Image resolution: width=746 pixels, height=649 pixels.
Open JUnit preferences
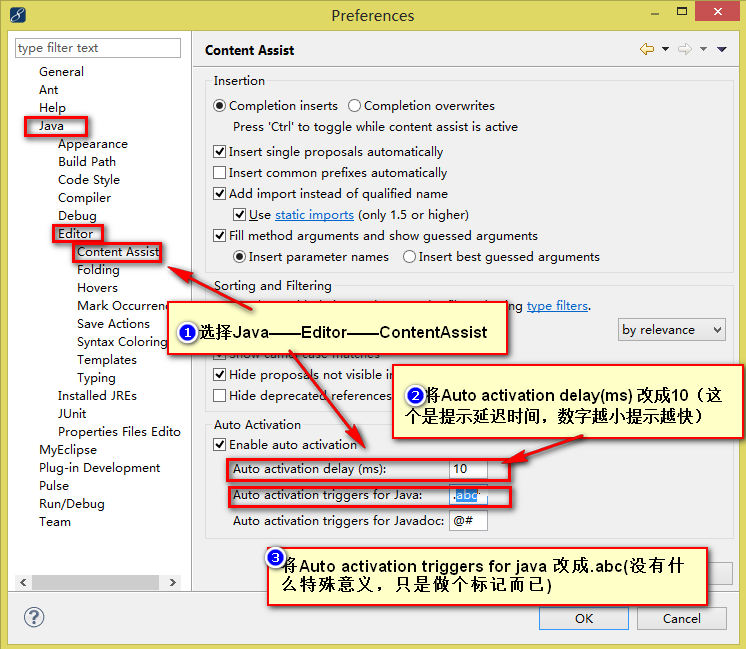[72, 414]
